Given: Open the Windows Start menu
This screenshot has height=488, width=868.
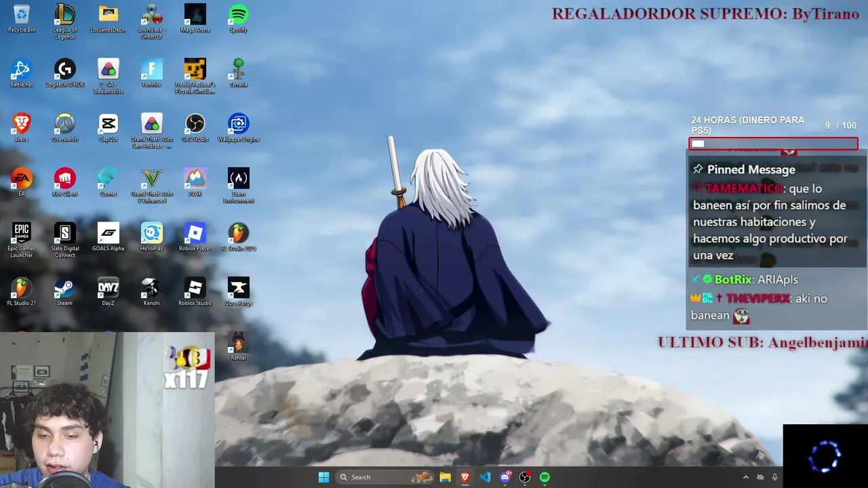Looking at the screenshot, I should [x=323, y=477].
